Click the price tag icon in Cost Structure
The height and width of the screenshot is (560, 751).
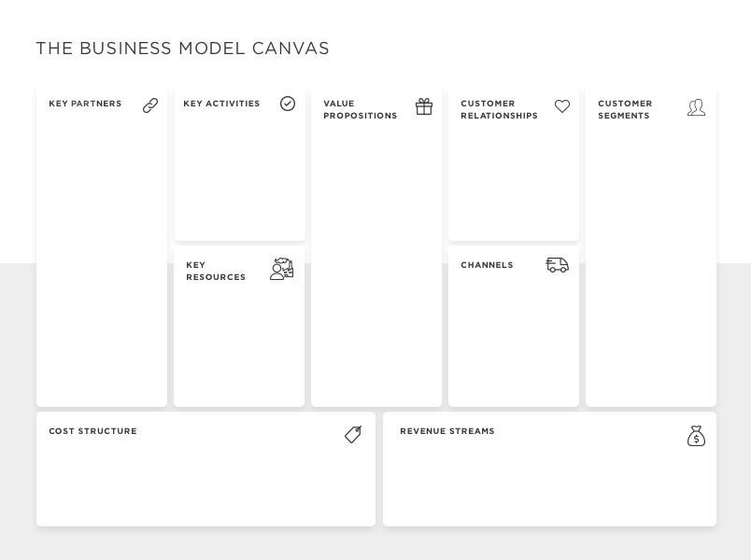point(353,434)
